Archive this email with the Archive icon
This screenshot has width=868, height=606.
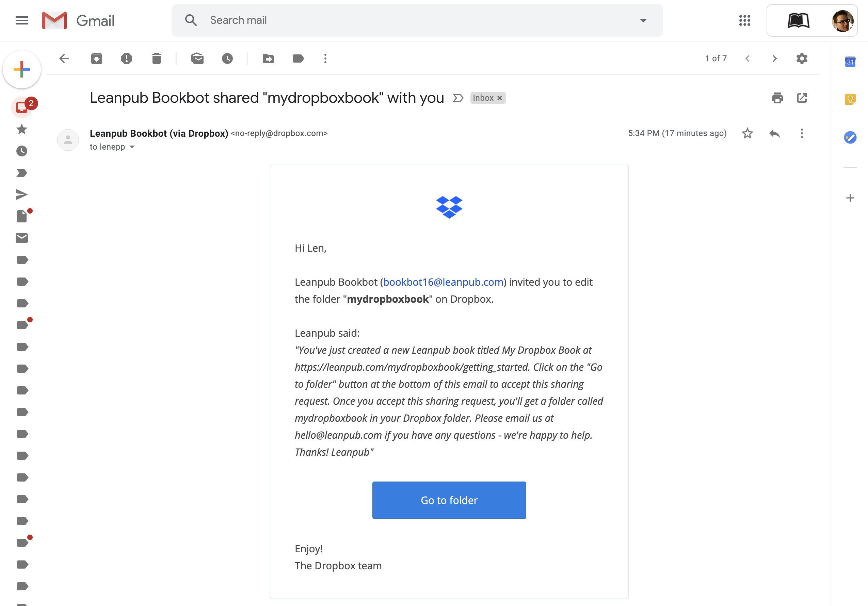pos(96,58)
